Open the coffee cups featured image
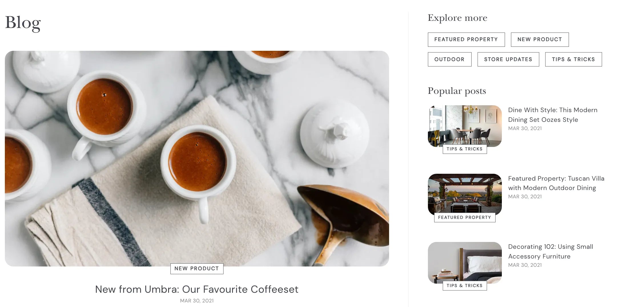644x307 pixels. [x=197, y=158]
